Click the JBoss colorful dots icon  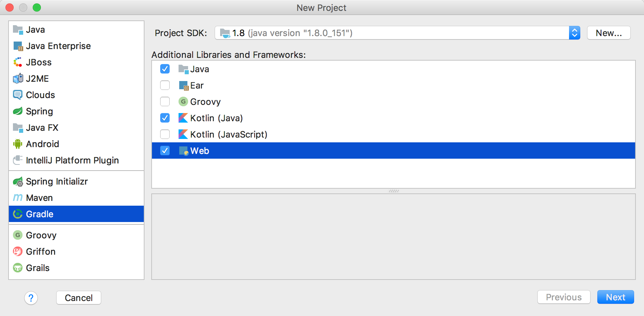coord(18,62)
